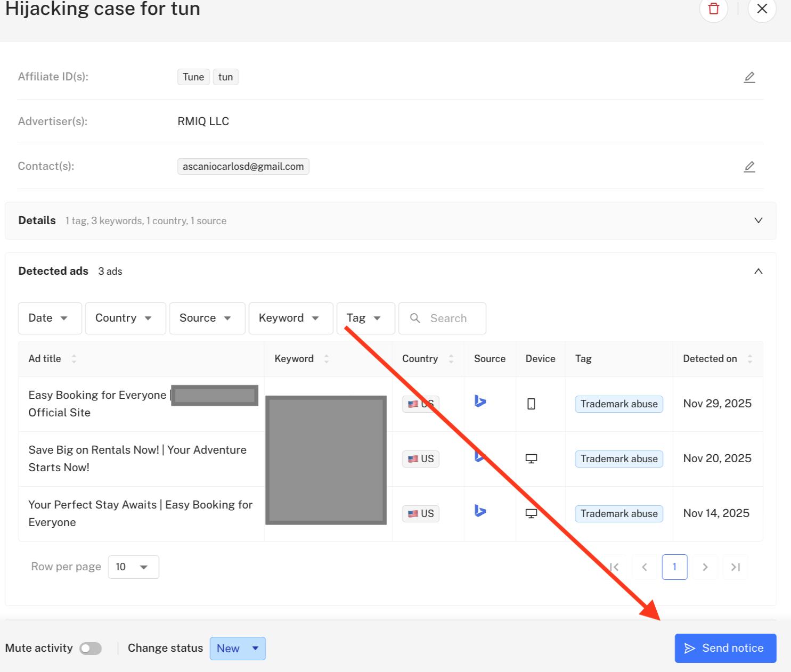The image size is (791, 672).
Task: Click US country badge in Nov 20 row
Action: [421, 459]
